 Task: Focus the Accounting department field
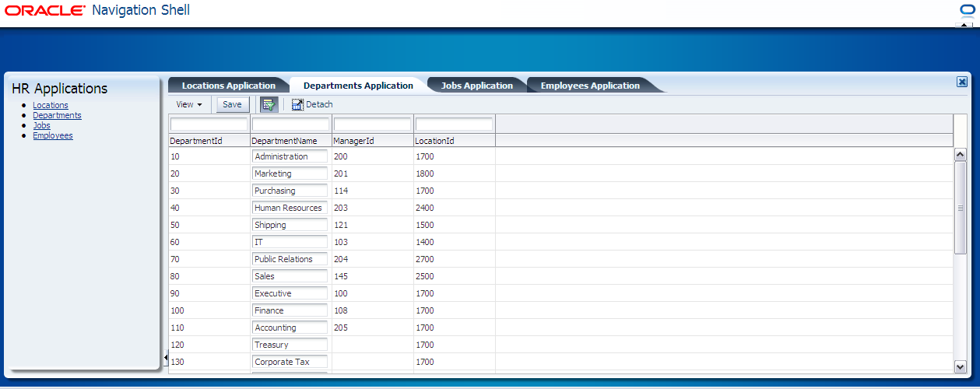(x=290, y=328)
